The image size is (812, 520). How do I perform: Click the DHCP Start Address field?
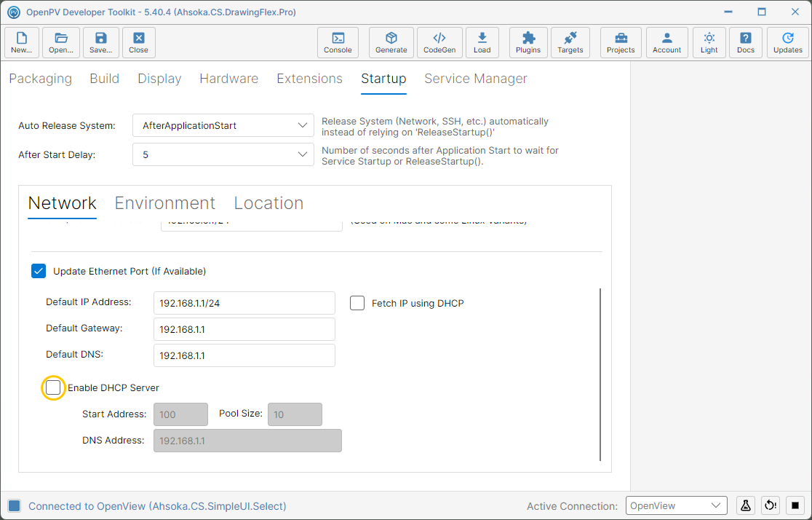tap(180, 414)
